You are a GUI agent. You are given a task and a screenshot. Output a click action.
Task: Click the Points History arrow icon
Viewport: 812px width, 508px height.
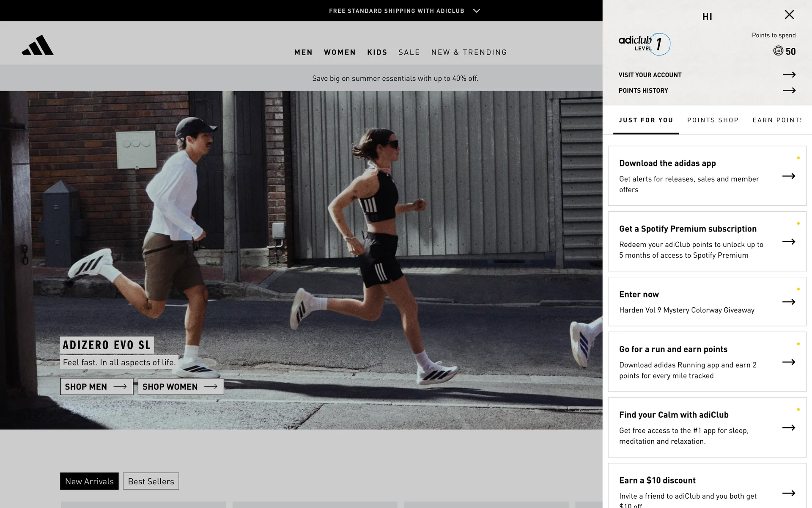point(789,91)
